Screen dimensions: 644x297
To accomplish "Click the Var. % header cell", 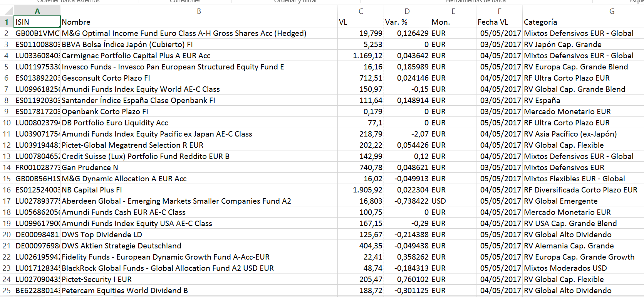I will [407, 22].
